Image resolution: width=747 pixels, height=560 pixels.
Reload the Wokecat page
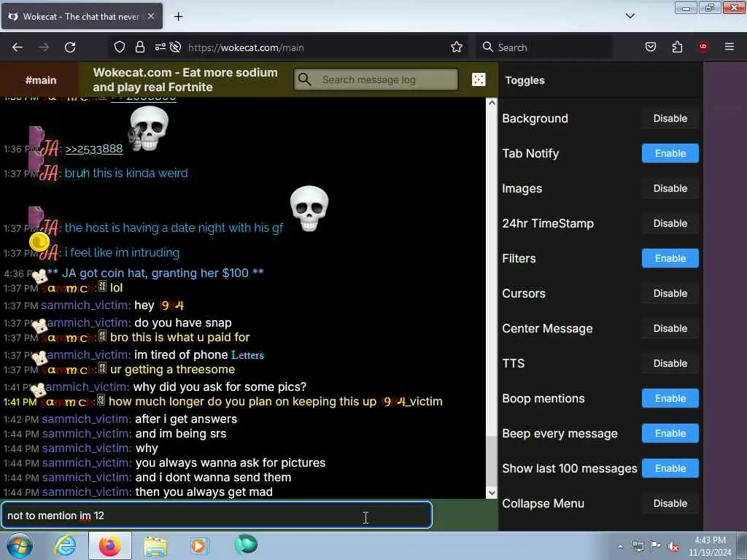pos(70,47)
